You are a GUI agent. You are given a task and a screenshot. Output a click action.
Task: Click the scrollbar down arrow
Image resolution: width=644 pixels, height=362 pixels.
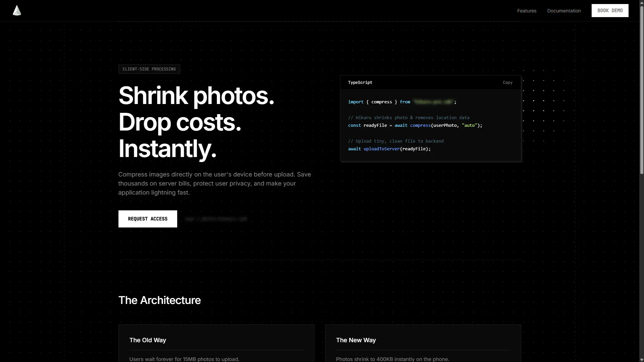click(x=641, y=360)
